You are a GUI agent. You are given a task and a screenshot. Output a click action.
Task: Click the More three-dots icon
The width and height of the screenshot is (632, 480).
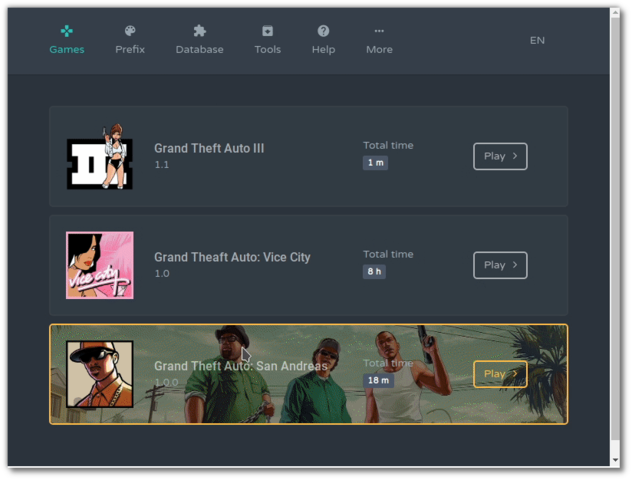379,31
